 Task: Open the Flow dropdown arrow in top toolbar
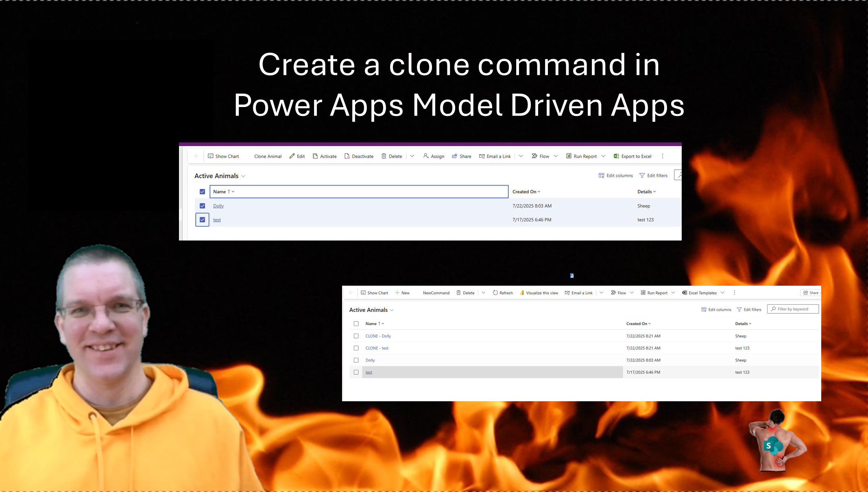556,156
